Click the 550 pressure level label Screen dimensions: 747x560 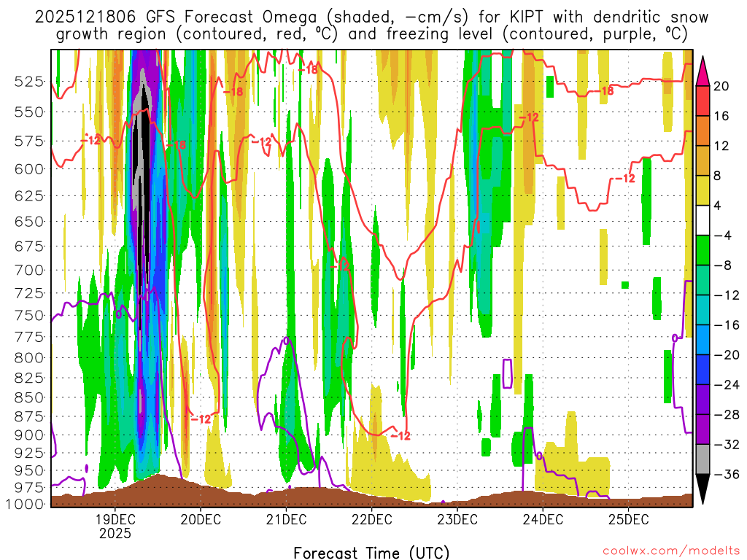coord(29,112)
